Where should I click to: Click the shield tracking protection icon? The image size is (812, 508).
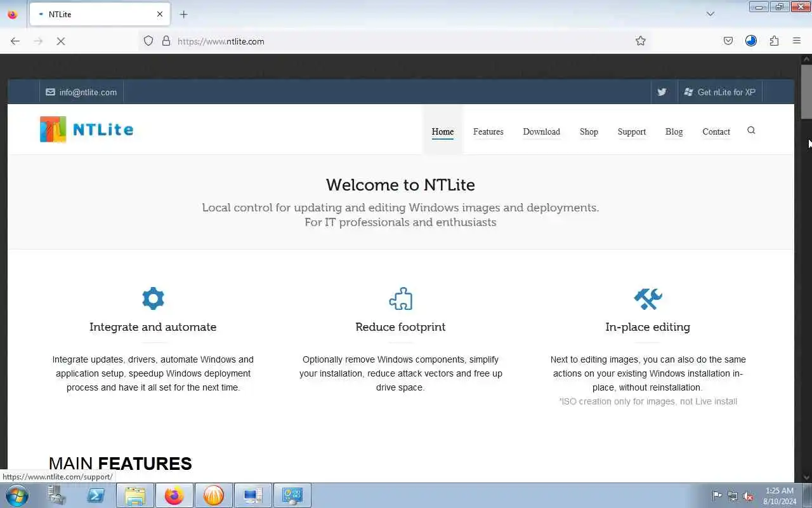pos(148,41)
